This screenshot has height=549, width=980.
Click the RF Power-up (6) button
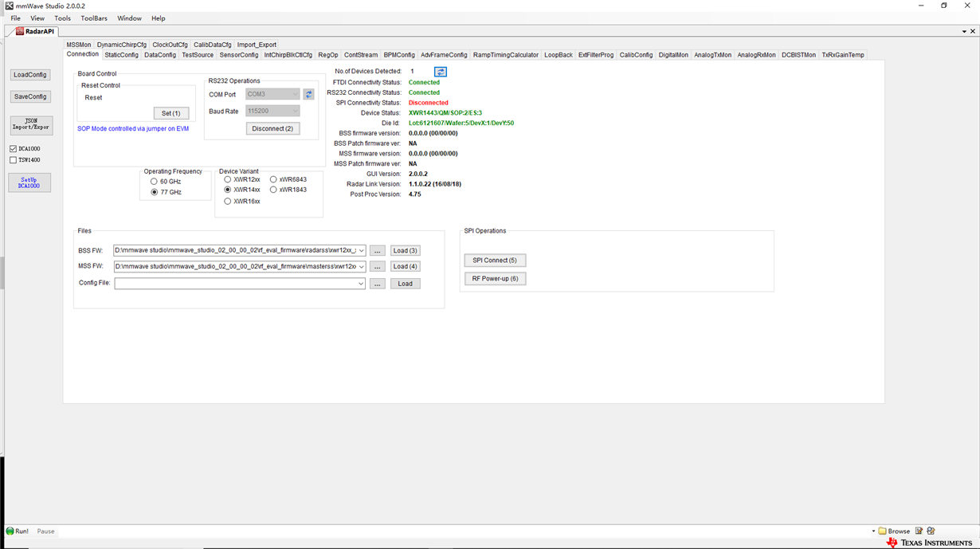click(495, 279)
